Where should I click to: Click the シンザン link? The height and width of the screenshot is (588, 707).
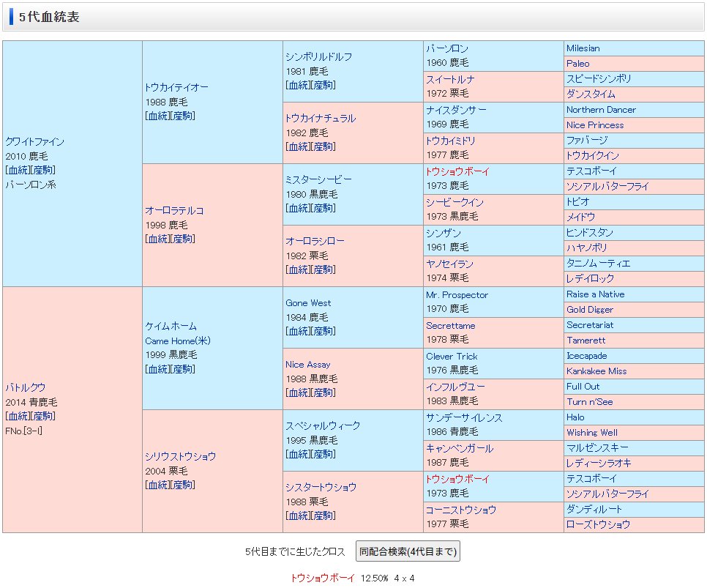444,233
